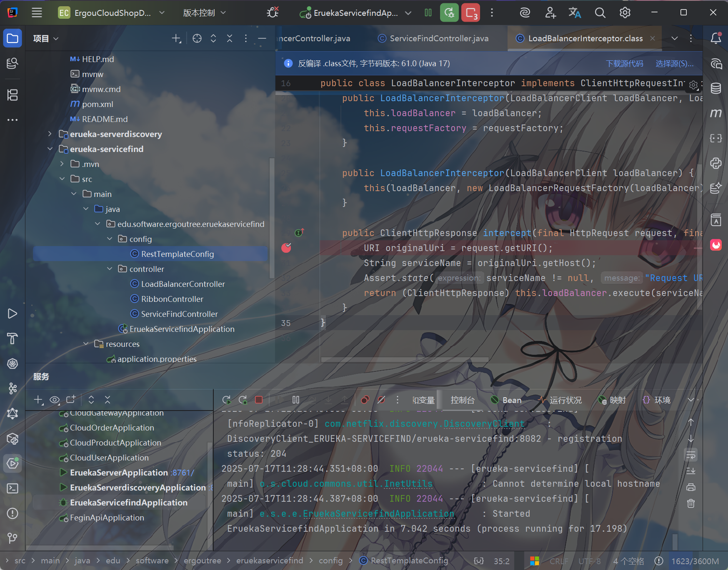
Task: Toggle breakpoint on URI originalUri line
Action: click(x=286, y=248)
